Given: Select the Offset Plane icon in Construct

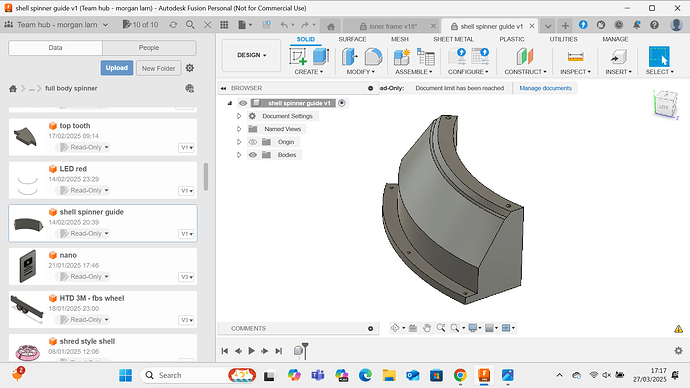Looking at the screenshot, I should click(x=525, y=57).
